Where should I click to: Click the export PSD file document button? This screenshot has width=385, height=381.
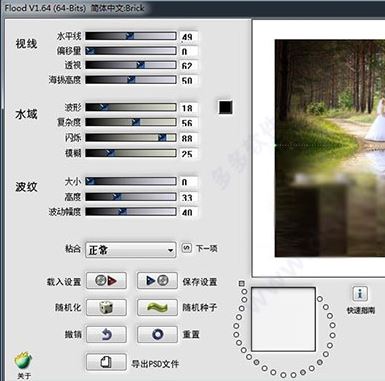point(106,362)
